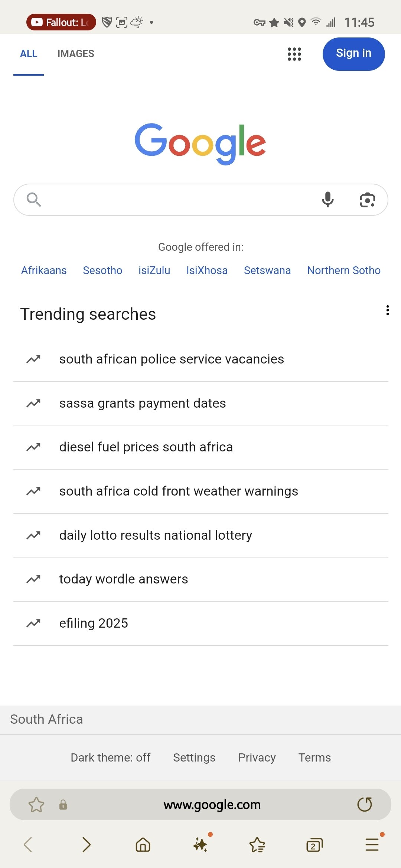This screenshot has height=868, width=401.
Task: Open the tab switcher showing 2 tabs
Action: (314, 845)
